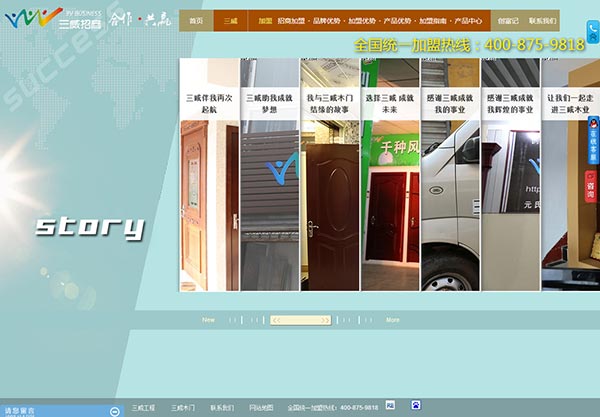The width and height of the screenshot is (600, 417).
Task: Click the 全国统一加盟热线 hotline banner text
Action: click(x=470, y=45)
